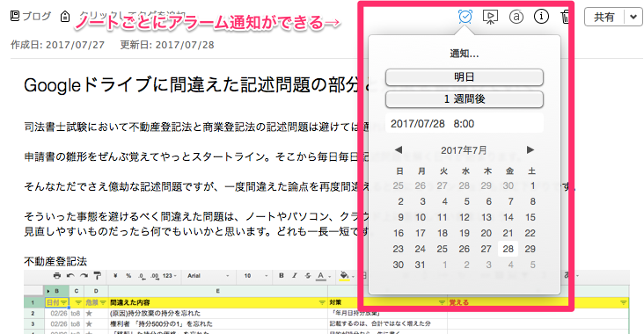Image resolution: width=644 pixels, height=334 pixels.
Task: Open the column C header filter dropdown
Action: click(x=78, y=303)
